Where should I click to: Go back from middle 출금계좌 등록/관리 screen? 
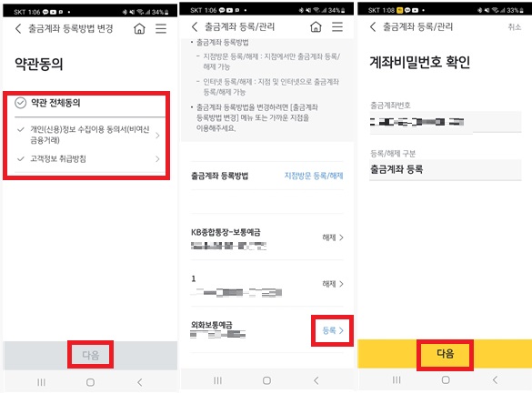click(x=195, y=26)
